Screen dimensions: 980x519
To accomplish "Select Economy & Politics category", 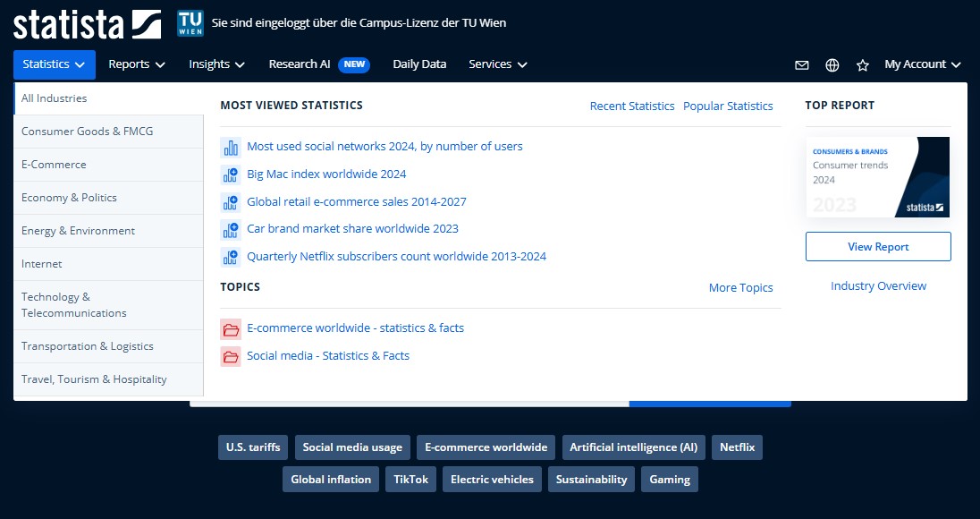I will pos(109,198).
